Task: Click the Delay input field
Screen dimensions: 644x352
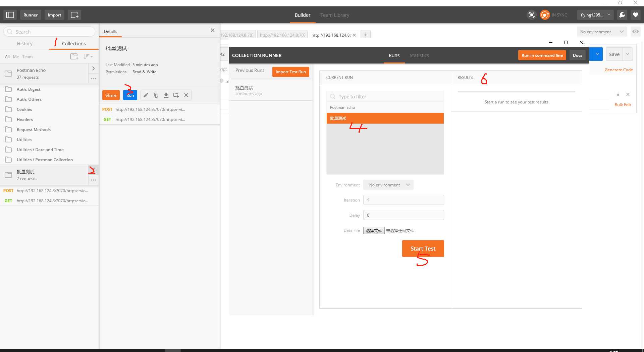Action: click(x=404, y=215)
